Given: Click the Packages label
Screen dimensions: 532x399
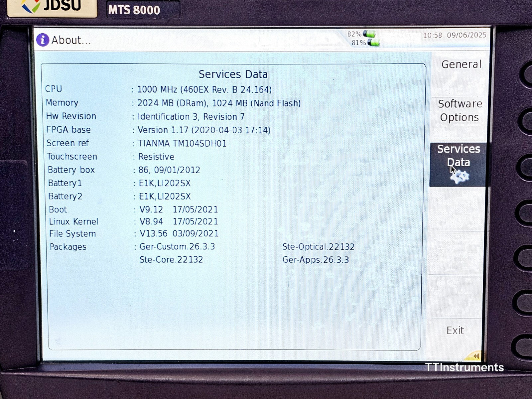Looking at the screenshot, I should click(68, 247).
